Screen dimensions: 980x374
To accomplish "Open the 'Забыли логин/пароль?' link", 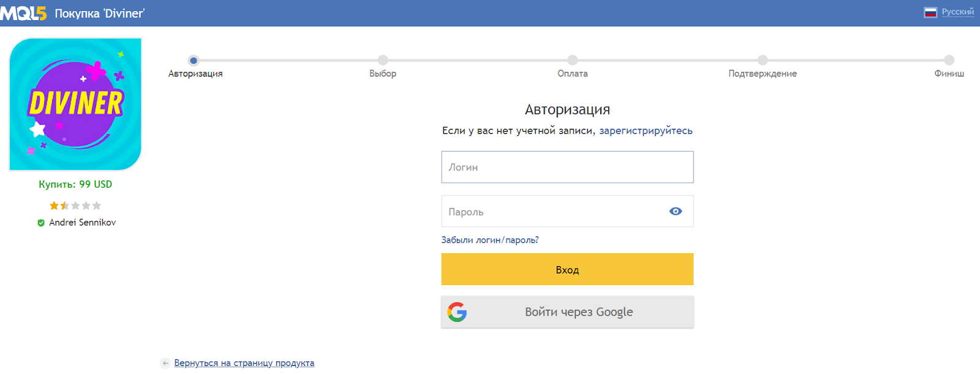I will coord(490,240).
